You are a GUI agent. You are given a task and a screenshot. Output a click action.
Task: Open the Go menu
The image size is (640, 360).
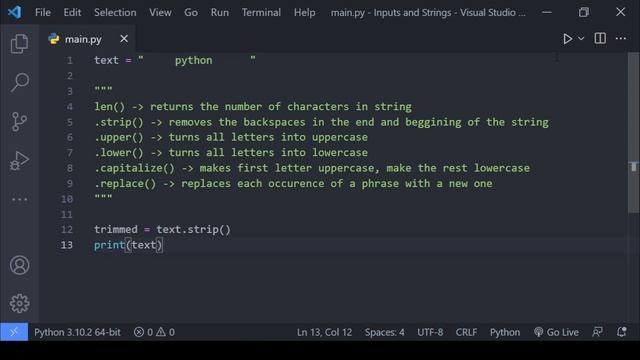[191, 13]
